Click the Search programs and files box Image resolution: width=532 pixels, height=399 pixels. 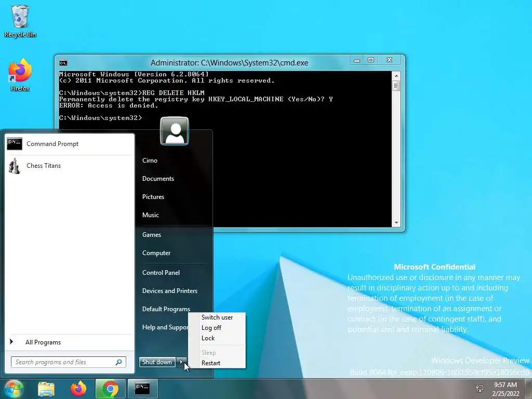coord(69,362)
